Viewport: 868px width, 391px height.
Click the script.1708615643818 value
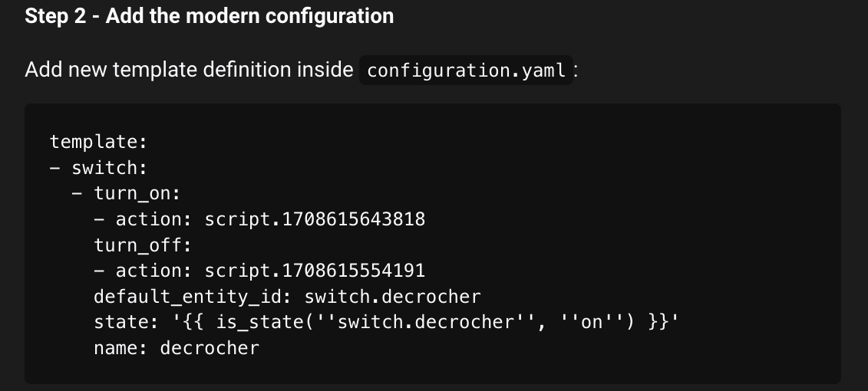(315, 219)
